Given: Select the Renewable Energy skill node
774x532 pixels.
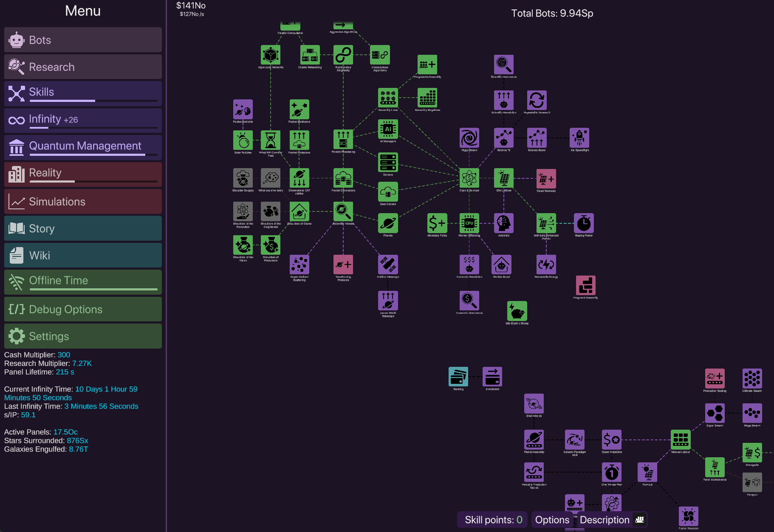Looking at the screenshot, I should coord(546,265).
